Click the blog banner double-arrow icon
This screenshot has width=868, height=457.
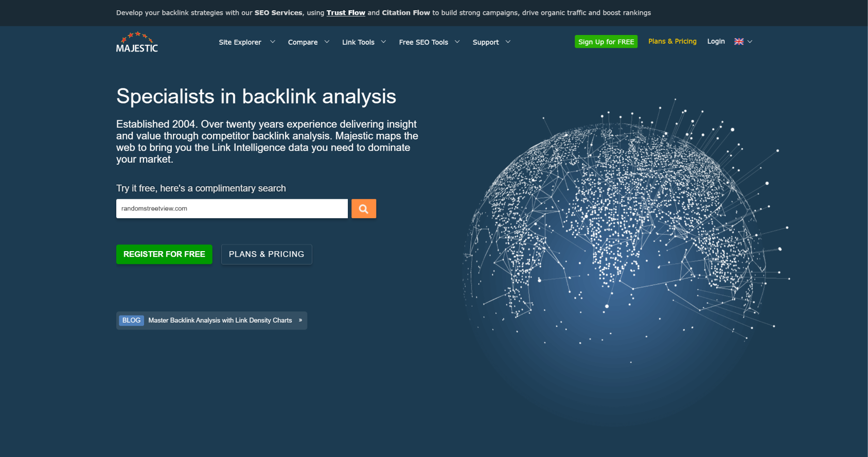pos(300,320)
